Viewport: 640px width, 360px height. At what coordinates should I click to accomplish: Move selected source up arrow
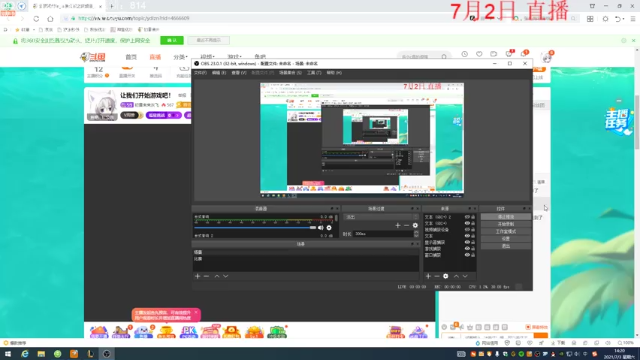click(x=456, y=276)
